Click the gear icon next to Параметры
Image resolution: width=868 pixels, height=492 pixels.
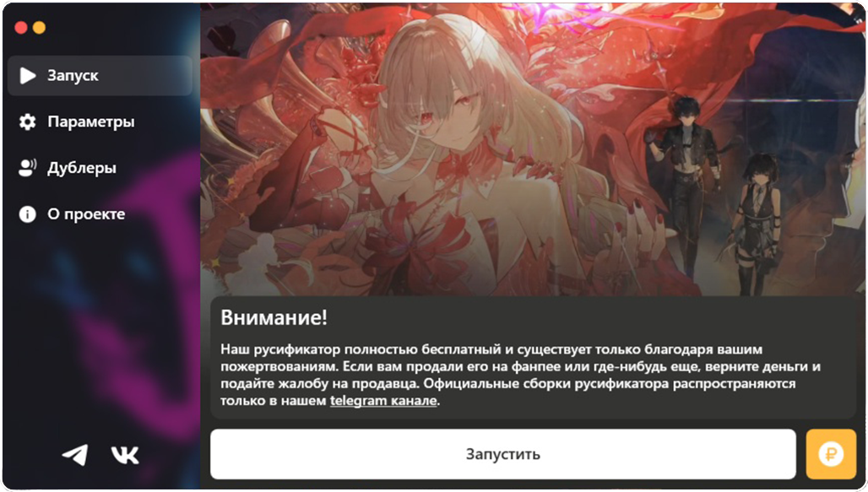click(x=27, y=122)
